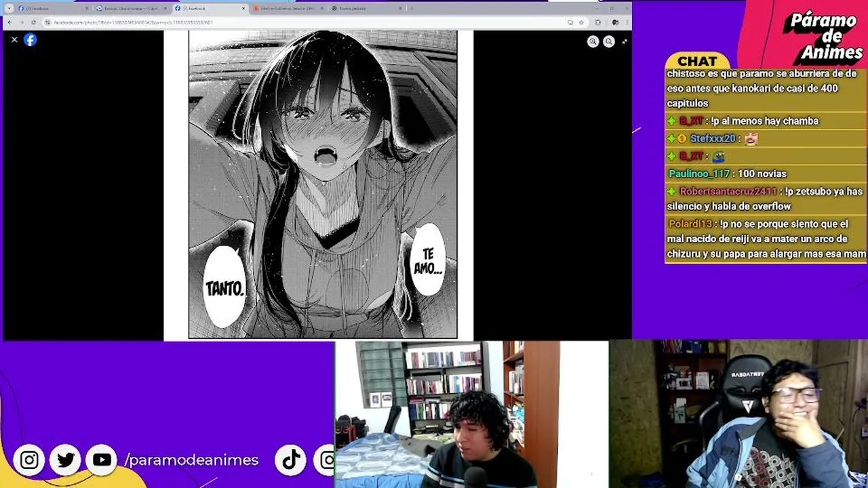Switch to the first Facebook tab
868x488 pixels.
(53, 8)
